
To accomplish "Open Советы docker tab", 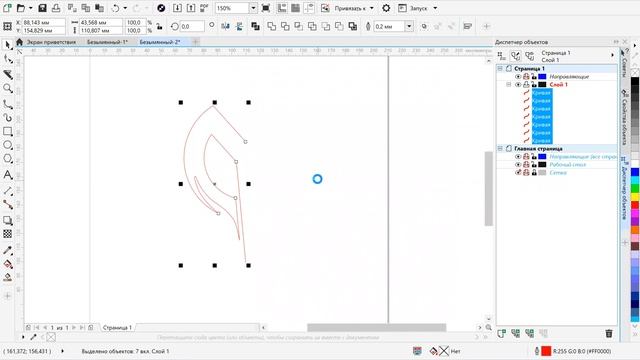I will tap(624, 63).
